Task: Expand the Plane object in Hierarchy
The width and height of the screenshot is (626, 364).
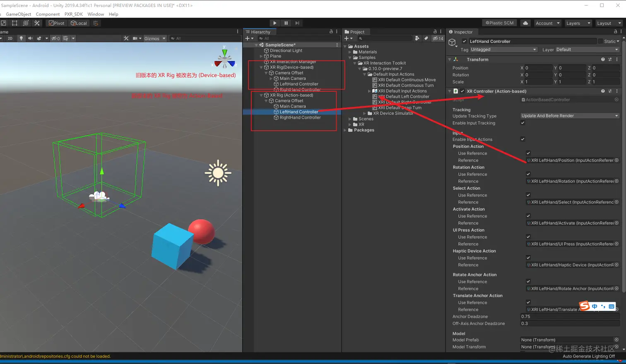Action: point(261,56)
